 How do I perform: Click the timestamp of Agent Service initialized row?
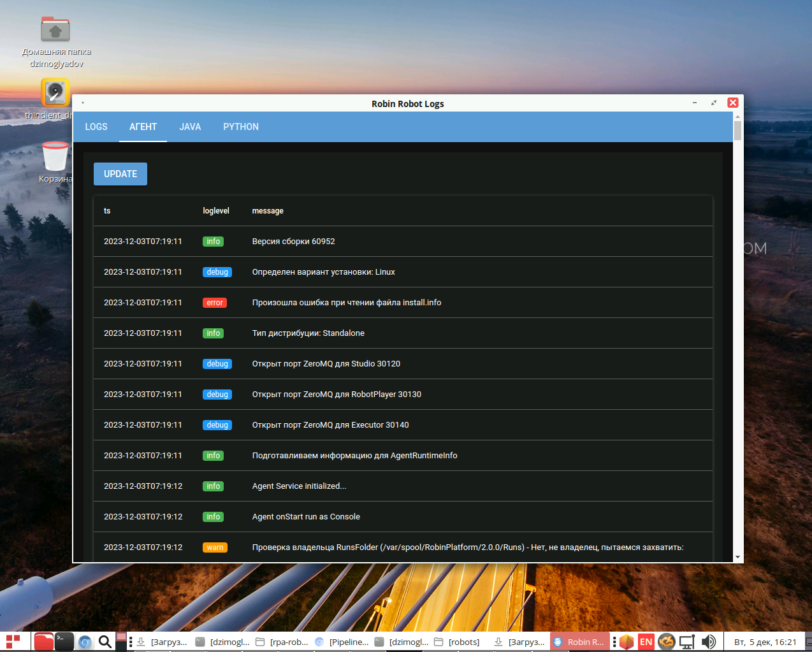(143, 486)
